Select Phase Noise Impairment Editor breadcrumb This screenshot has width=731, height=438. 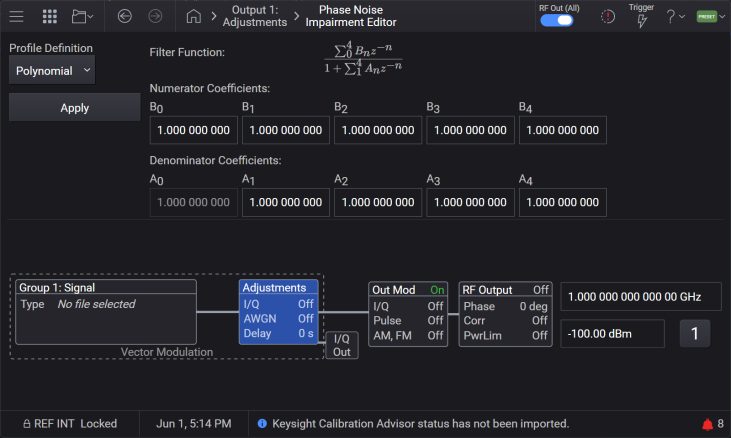coord(351,16)
